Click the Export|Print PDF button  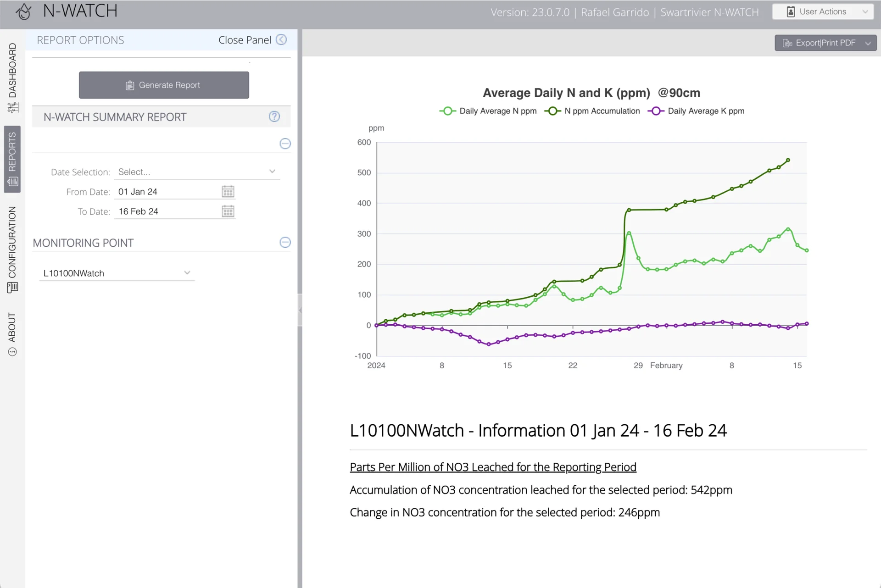click(x=825, y=43)
